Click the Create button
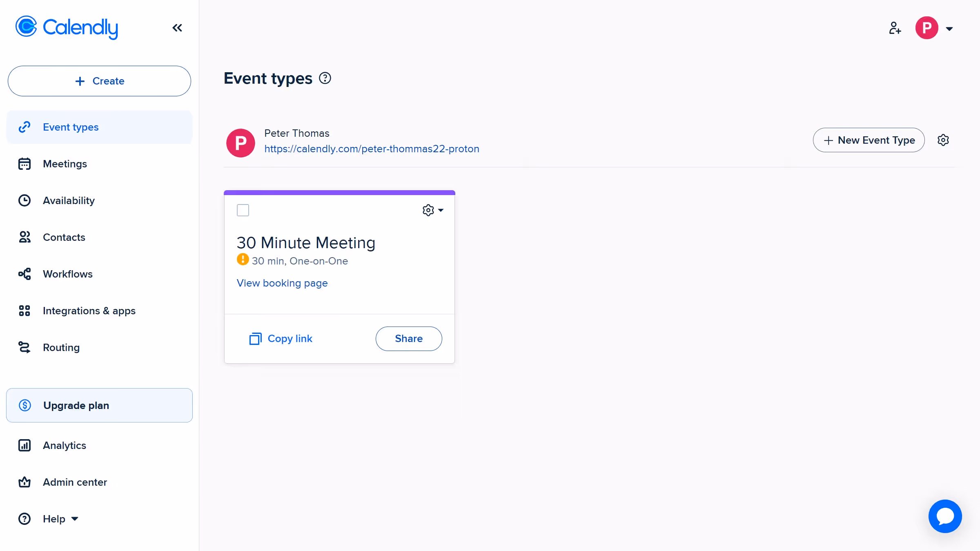980x551 pixels. click(x=99, y=81)
